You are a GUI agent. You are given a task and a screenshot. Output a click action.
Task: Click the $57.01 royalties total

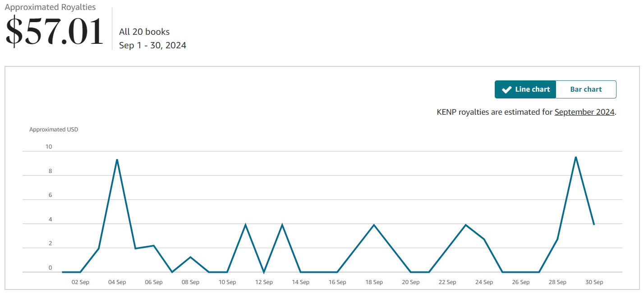point(54,32)
